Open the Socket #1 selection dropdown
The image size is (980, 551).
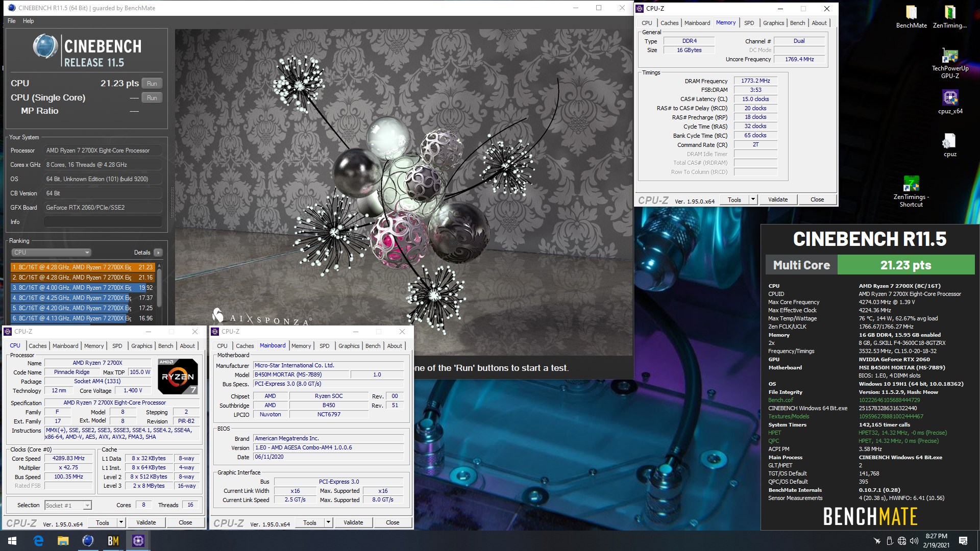[68, 506]
